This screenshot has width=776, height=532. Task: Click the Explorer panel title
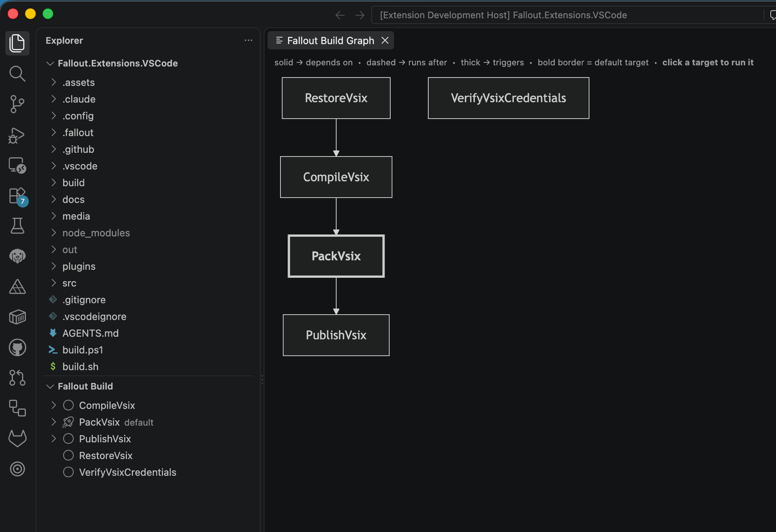[64, 40]
